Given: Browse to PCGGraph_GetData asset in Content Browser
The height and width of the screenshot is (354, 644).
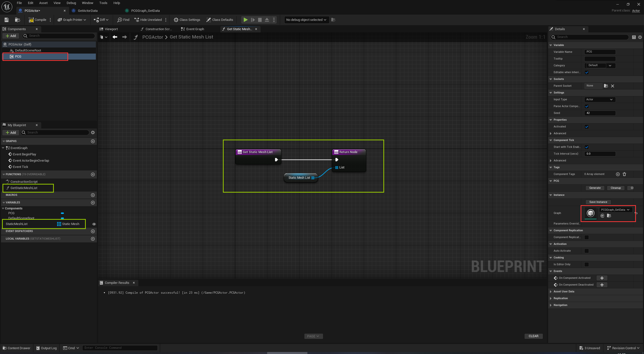Looking at the screenshot, I should [609, 216].
